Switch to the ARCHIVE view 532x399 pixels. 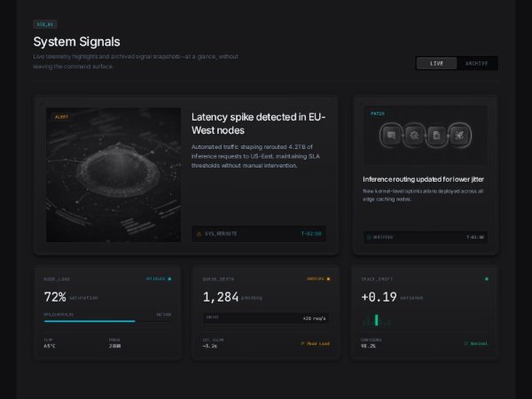[x=477, y=64]
